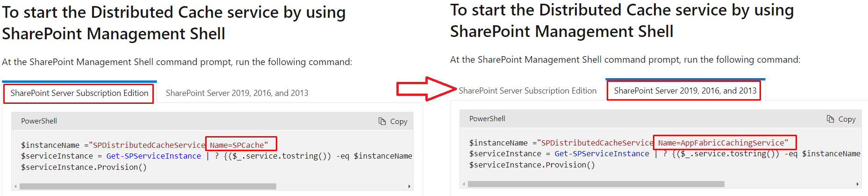
Task: Click left heading 'To start the Distributed Cache service'
Action: pos(174,23)
